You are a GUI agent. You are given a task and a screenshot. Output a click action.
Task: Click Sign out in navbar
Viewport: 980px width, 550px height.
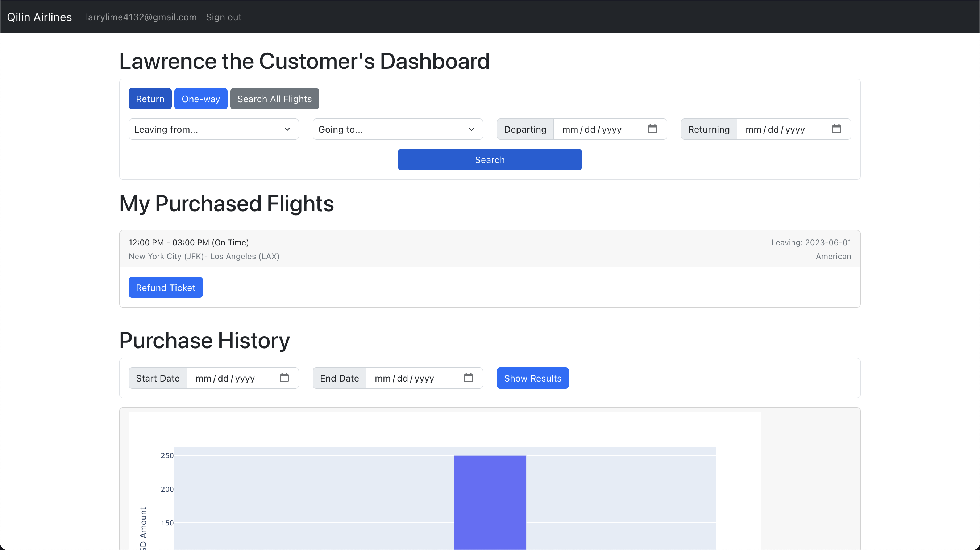tap(224, 17)
